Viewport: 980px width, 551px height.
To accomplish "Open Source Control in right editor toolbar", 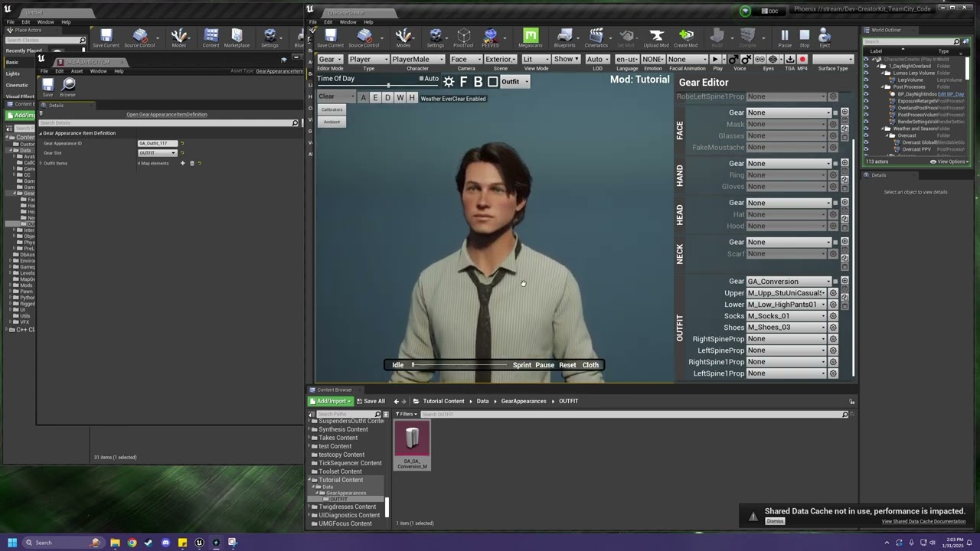I will point(364,37).
